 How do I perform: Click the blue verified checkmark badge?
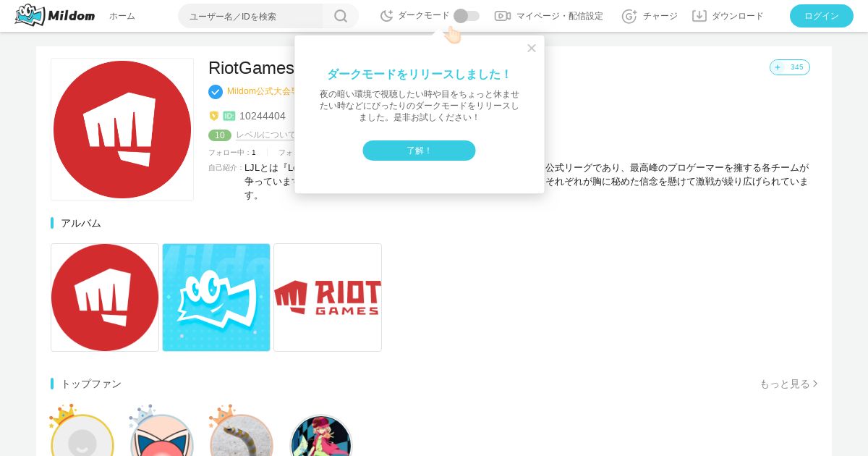(x=216, y=92)
